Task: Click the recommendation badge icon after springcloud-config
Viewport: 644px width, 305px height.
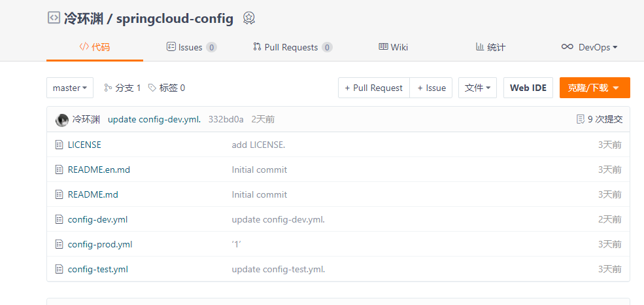Action: pyautogui.click(x=248, y=18)
